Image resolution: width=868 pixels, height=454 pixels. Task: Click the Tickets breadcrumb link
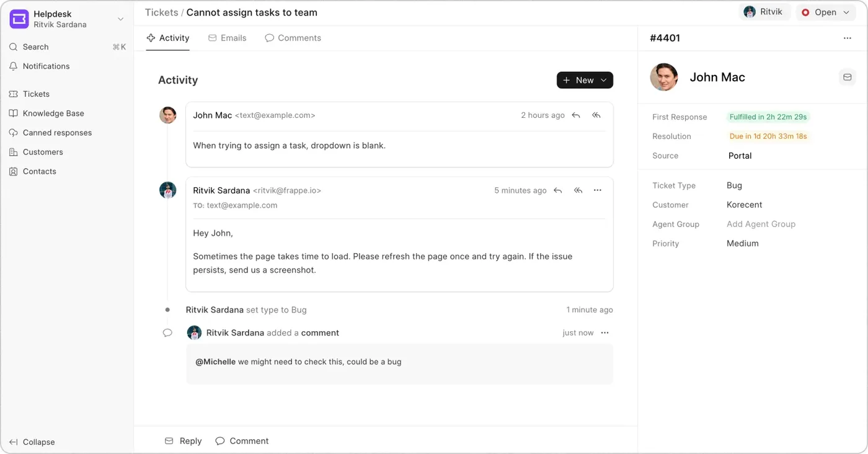click(x=161, y=12)
